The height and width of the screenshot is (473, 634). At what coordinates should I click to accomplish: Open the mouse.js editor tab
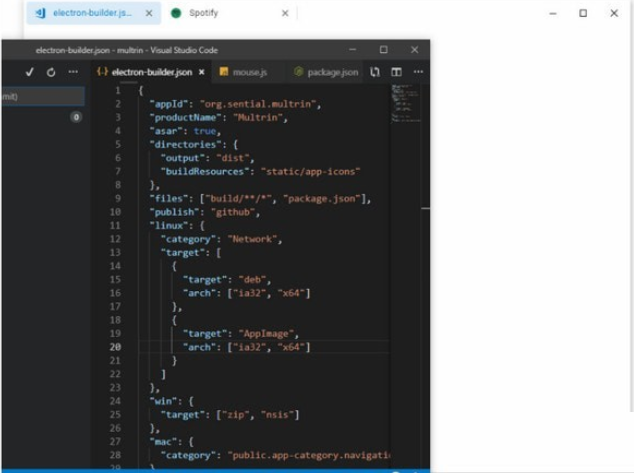(x=249, y=72)
